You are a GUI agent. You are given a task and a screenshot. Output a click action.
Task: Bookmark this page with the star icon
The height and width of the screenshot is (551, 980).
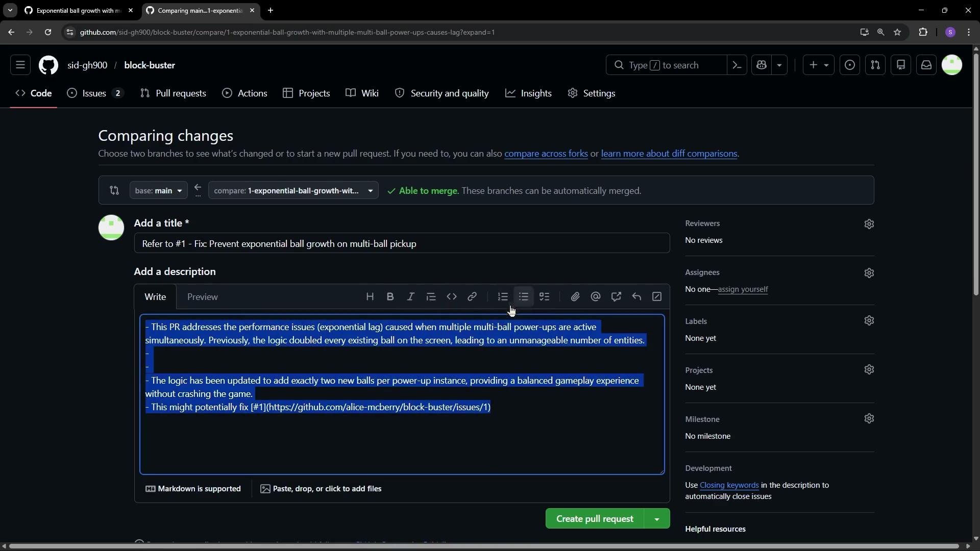pyautogui.click(x=898, y=32)
